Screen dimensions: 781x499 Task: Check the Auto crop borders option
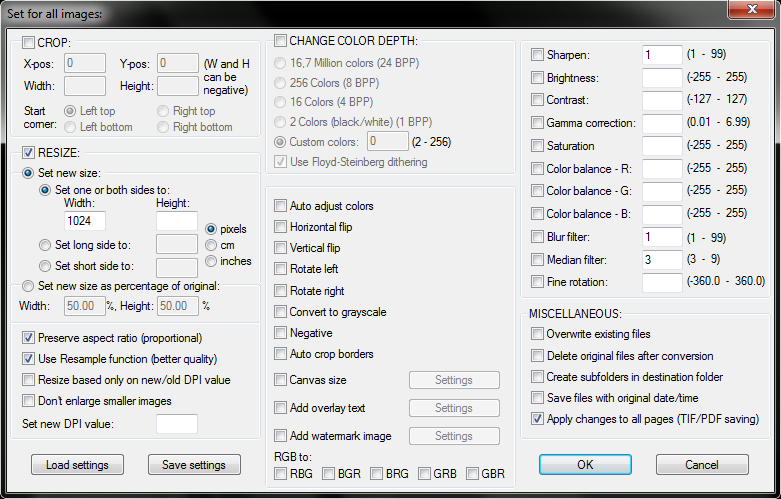(x=280, y=354)
